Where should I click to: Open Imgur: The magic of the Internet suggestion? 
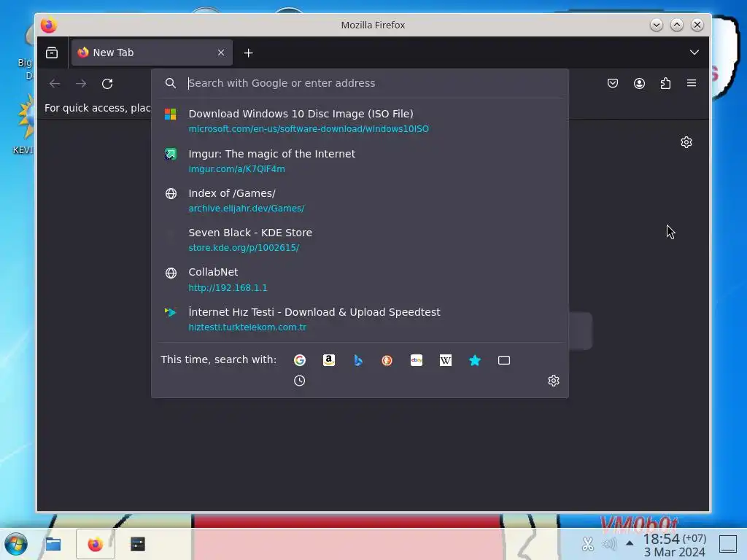click(360, 161)
